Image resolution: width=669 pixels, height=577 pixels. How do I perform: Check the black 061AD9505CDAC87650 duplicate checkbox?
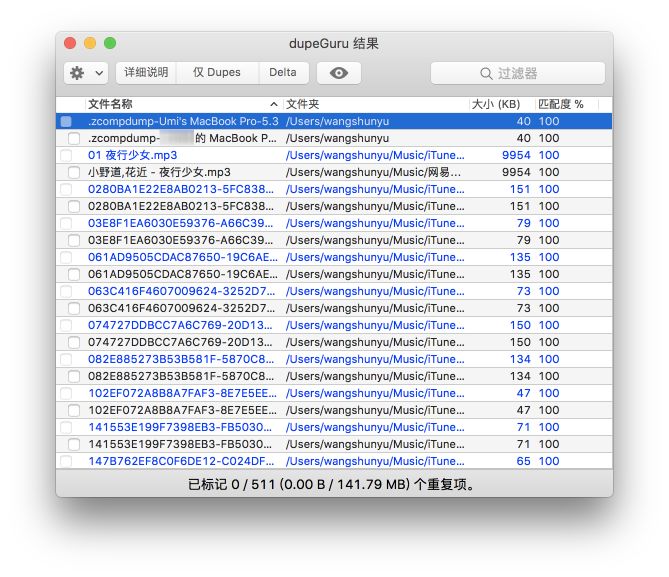click(74, 274)
